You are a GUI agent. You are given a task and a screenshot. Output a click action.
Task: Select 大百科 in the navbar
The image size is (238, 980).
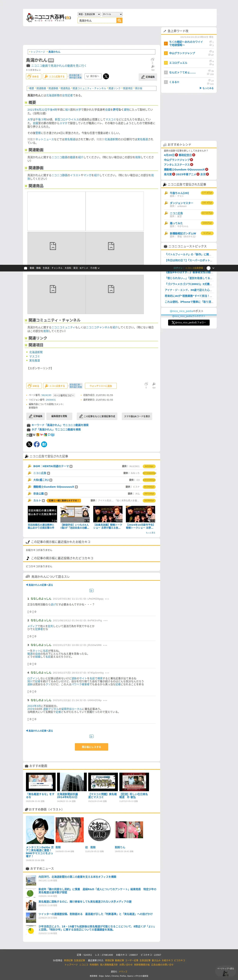(68, 268)
